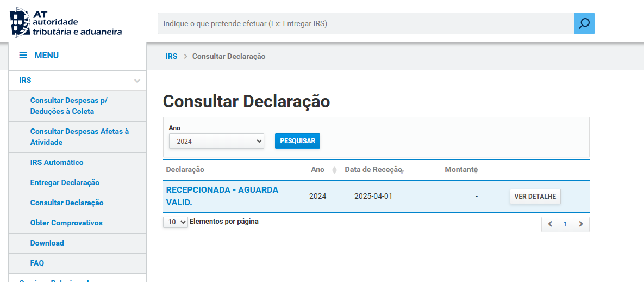
Task: Open RECEPCIONADA - AGUARDA VALID. declaration link
Action: point(222,197)
